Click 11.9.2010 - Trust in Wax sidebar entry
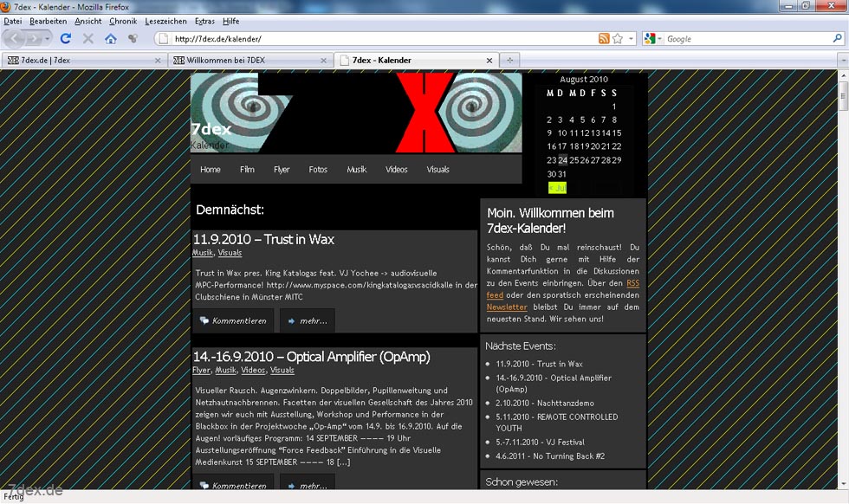 [x=539, y=364]
